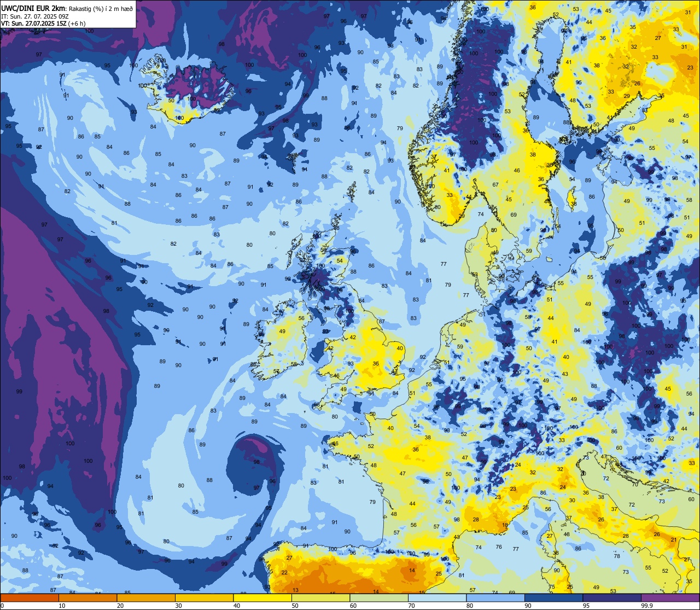Click the purple above-99.9 legend swatch
The width and height of the screenshot is (700, 610).
(670, 597)
